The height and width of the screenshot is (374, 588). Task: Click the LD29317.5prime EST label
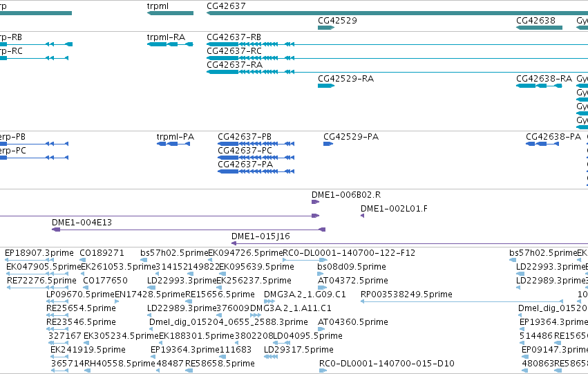(299, 350)
